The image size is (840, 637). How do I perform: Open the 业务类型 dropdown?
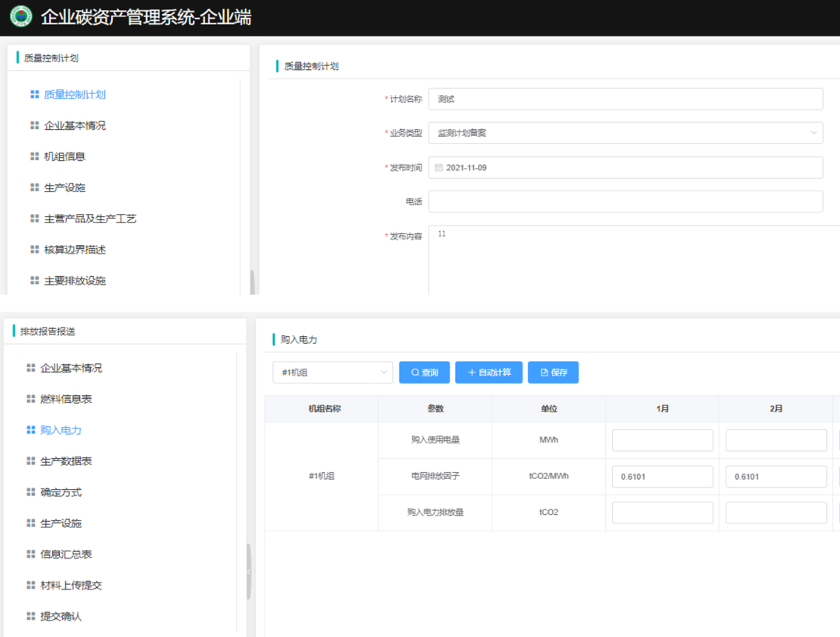[625, 133]
